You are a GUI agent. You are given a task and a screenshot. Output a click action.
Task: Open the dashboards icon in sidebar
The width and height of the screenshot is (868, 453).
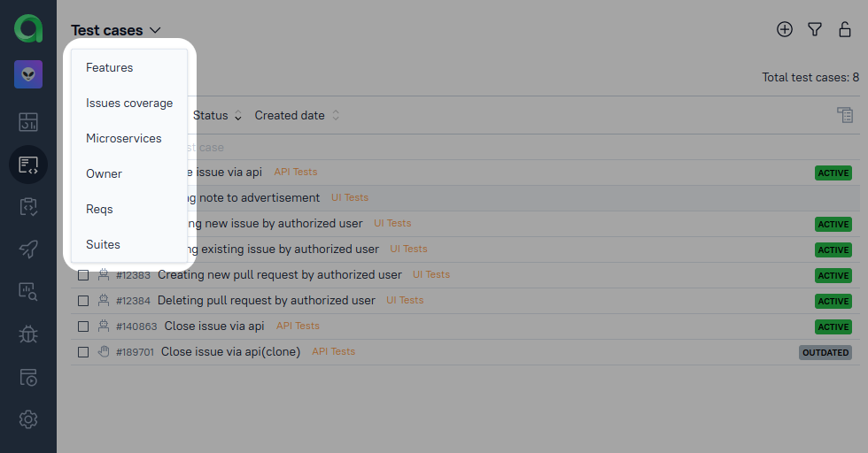[28, 122]
